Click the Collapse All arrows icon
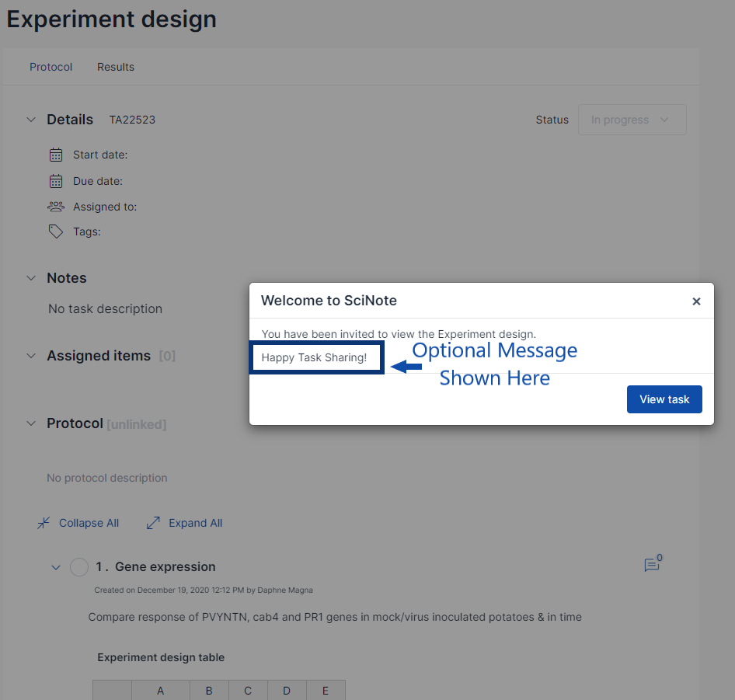 tap(44, 523)
